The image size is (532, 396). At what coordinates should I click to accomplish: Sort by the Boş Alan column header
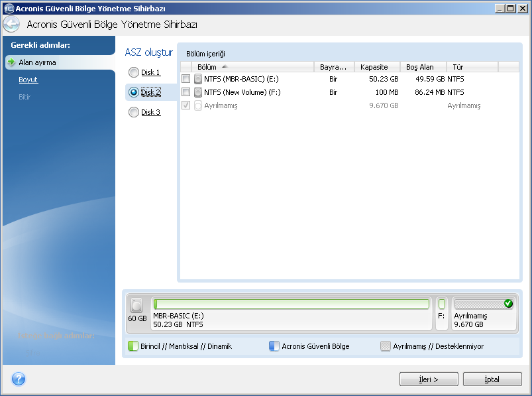coord(423,67)
